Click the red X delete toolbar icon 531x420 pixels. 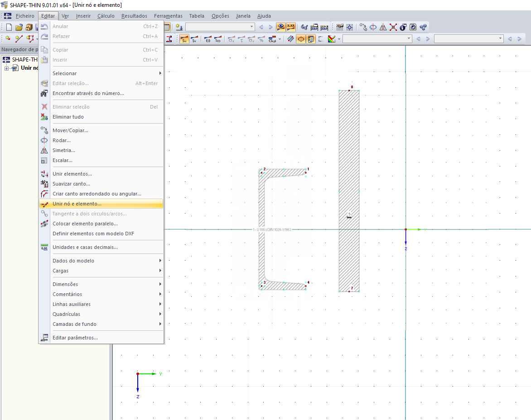393,27
